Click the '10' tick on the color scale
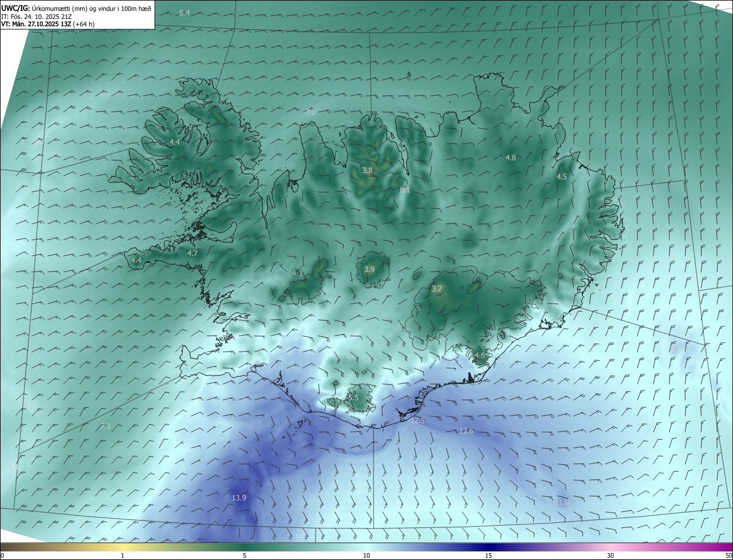Screen dimensions: 733x560 (x=366, y=555)
